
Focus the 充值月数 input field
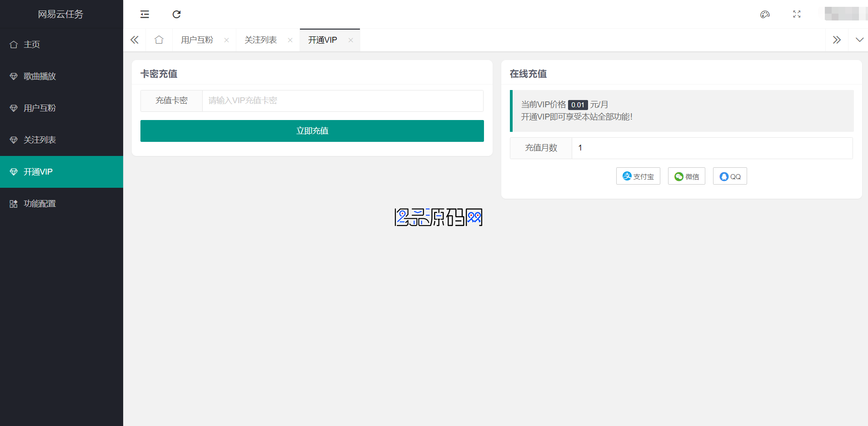point(712,148)
